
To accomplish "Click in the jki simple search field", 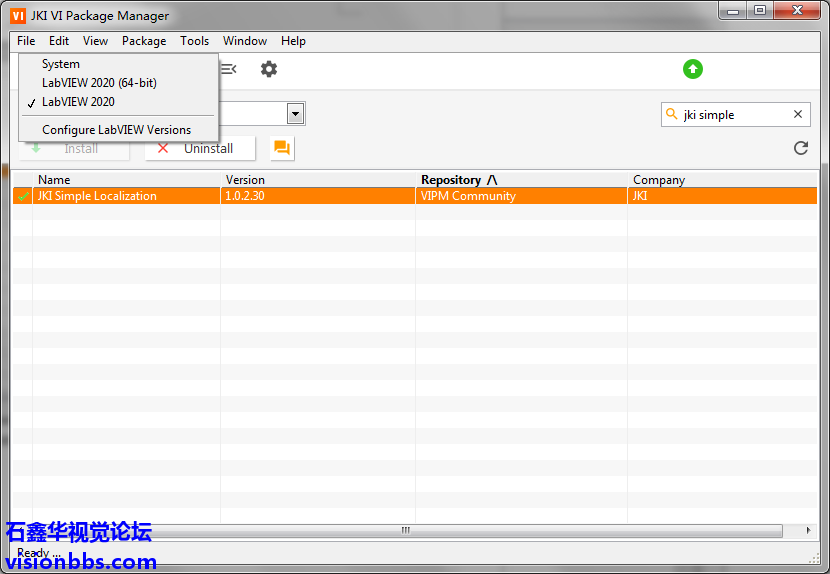I will tap(733, 115).
